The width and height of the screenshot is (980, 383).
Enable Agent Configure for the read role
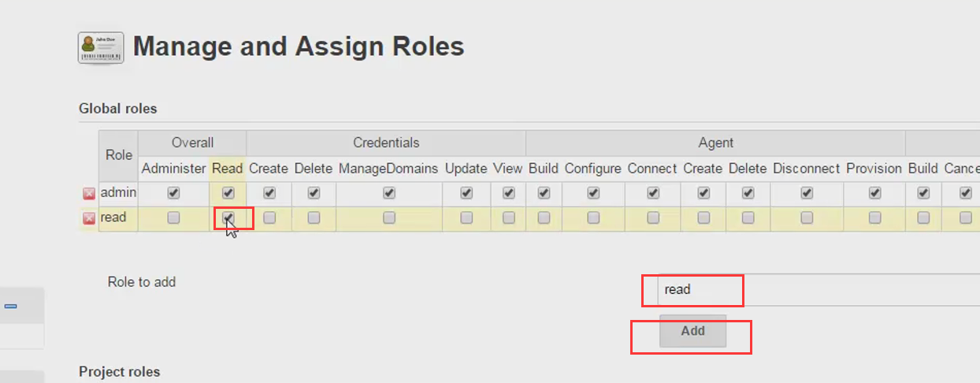[593, 218]
